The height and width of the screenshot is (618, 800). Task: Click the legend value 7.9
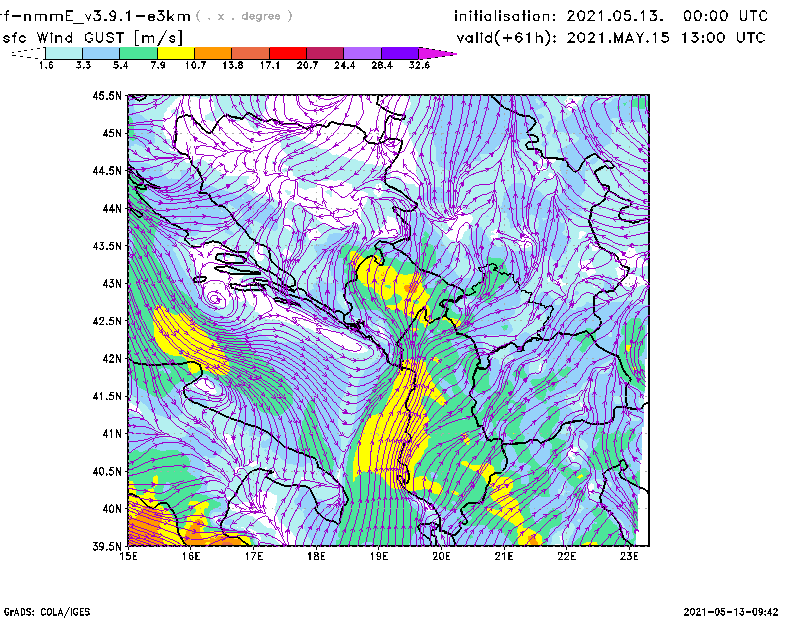point(158,65)
